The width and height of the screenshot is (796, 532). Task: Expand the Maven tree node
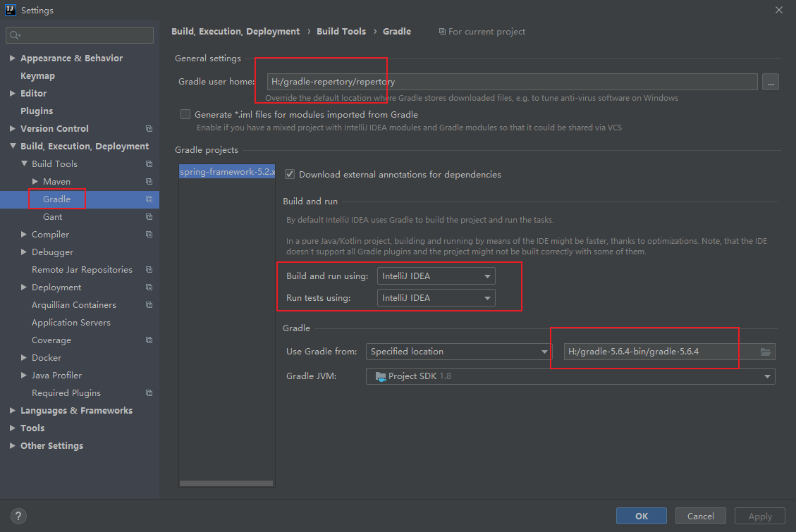(35, 182)
